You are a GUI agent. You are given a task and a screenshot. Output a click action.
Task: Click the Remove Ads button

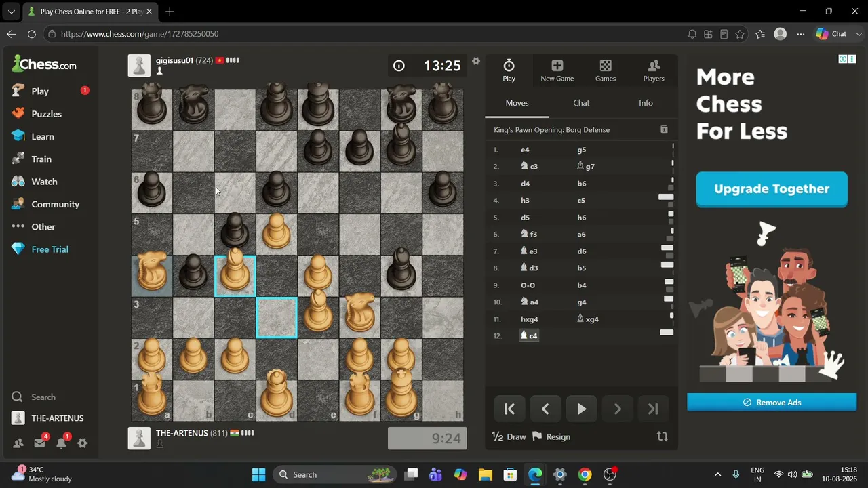(x=772, y=403)
